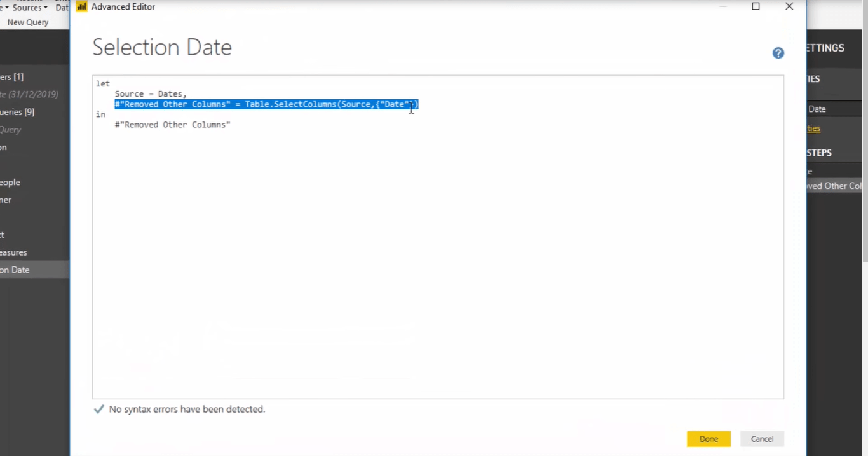Click the blue help question mark icon

[x=778, y=53]
